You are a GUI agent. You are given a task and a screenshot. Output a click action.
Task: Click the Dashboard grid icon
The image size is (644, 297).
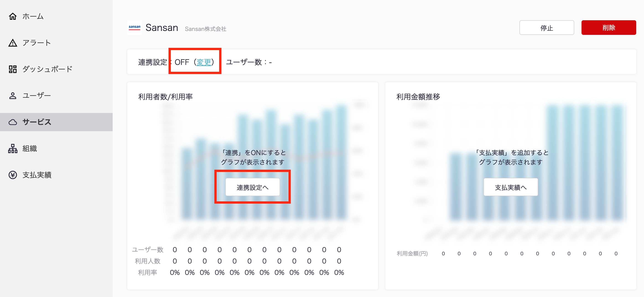tap(13, 69)
